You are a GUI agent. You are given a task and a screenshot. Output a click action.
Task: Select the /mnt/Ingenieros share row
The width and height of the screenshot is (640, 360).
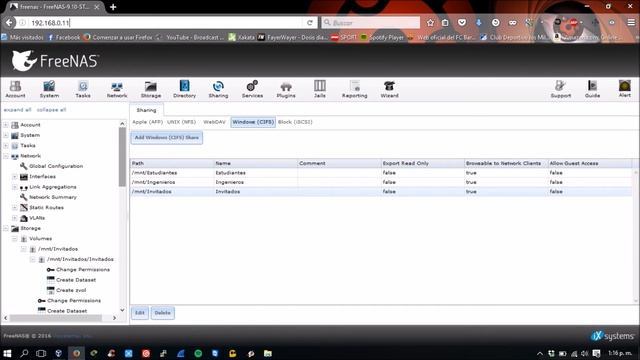coord(381,182)
